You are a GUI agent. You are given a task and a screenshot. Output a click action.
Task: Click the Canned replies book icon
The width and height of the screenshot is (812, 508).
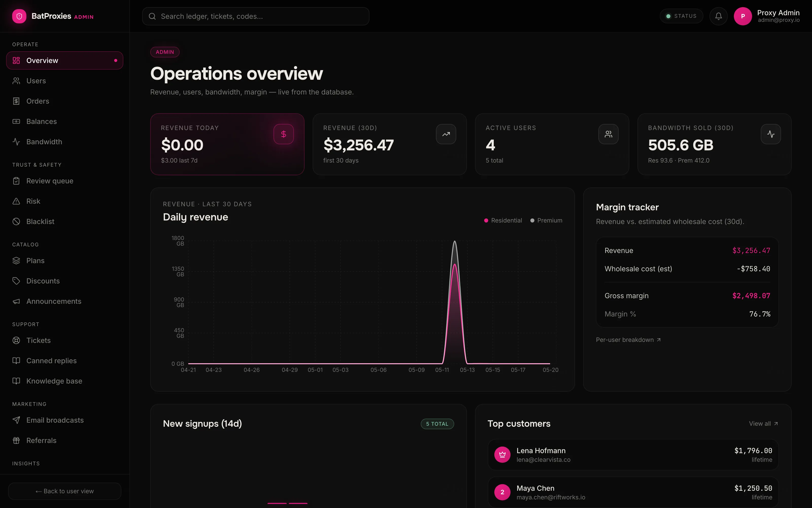point(16,360)
